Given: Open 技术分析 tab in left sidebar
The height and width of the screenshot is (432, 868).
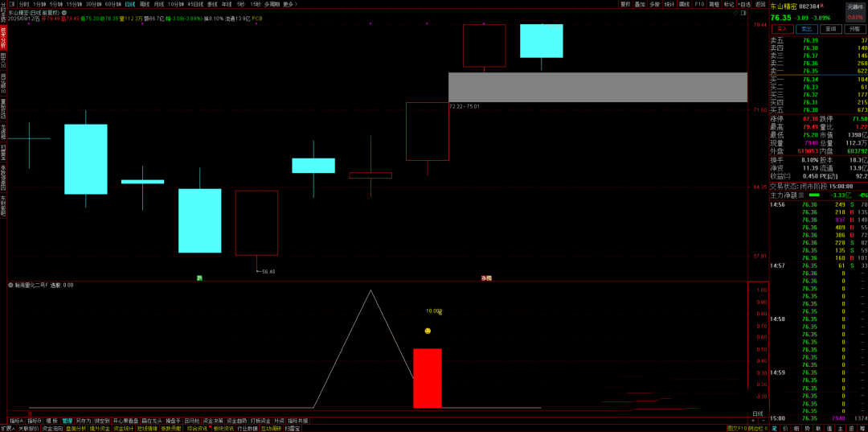Looking at the screenshot, I should [x=3, y=39].
